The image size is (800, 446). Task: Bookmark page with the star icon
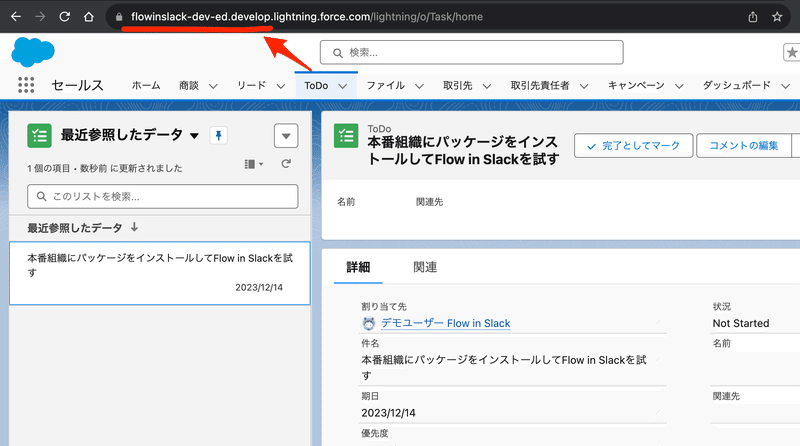777,17
